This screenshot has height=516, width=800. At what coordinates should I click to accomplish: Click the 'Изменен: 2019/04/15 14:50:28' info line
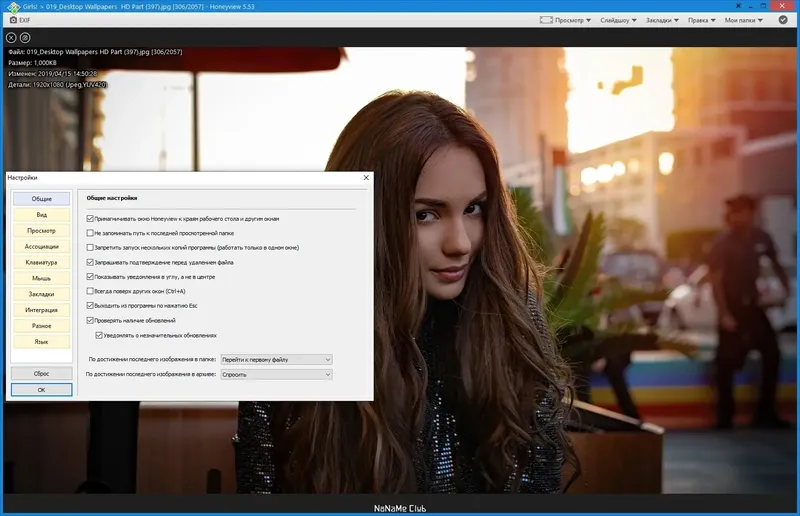pos(53,73)
